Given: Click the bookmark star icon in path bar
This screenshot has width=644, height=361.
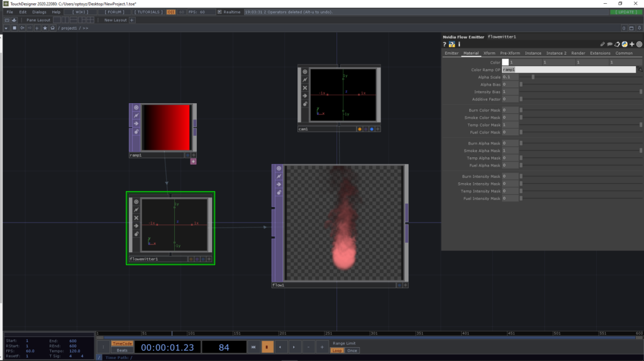Looking at the screenshot, I should coord(45,28).
